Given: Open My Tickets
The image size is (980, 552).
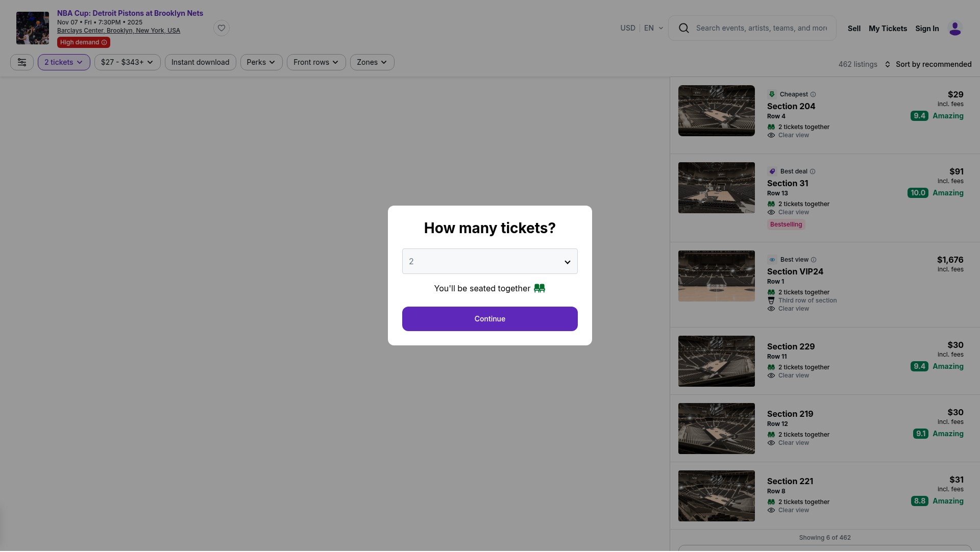Looking at the screenshot, I should click(x=888, y=29).
